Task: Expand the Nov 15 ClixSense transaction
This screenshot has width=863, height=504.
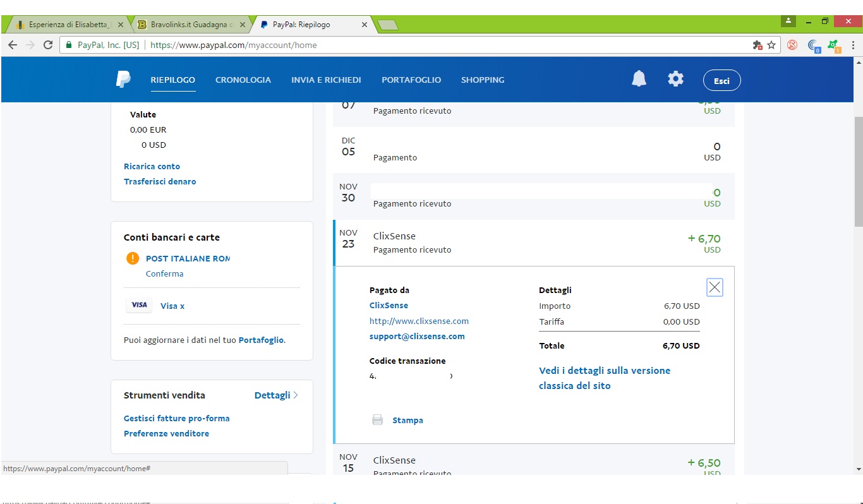Action: [534, 461]
